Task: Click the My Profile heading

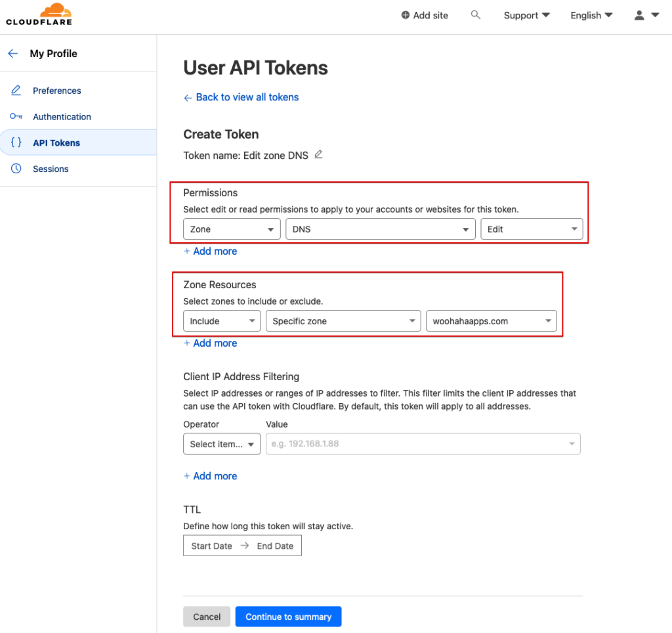Action: tap(54, 54)
